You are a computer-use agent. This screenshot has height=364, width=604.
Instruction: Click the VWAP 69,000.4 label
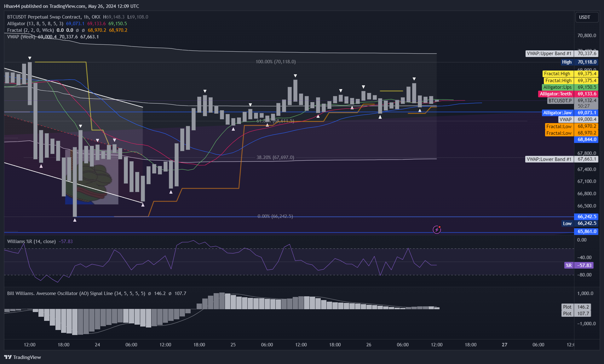pyautogui.click(x=578, y=120)
